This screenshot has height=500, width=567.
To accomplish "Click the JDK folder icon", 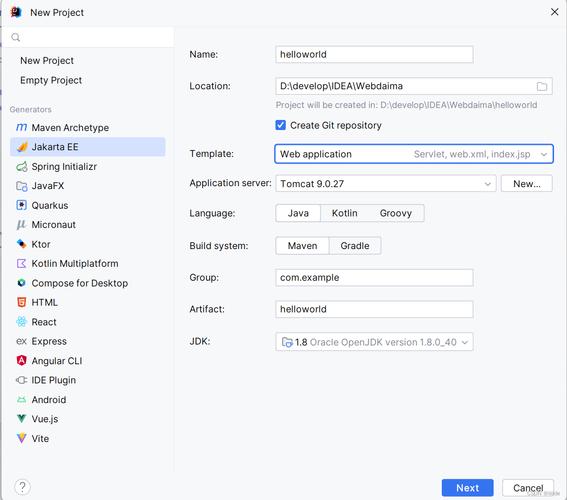I will click(287, 342).
